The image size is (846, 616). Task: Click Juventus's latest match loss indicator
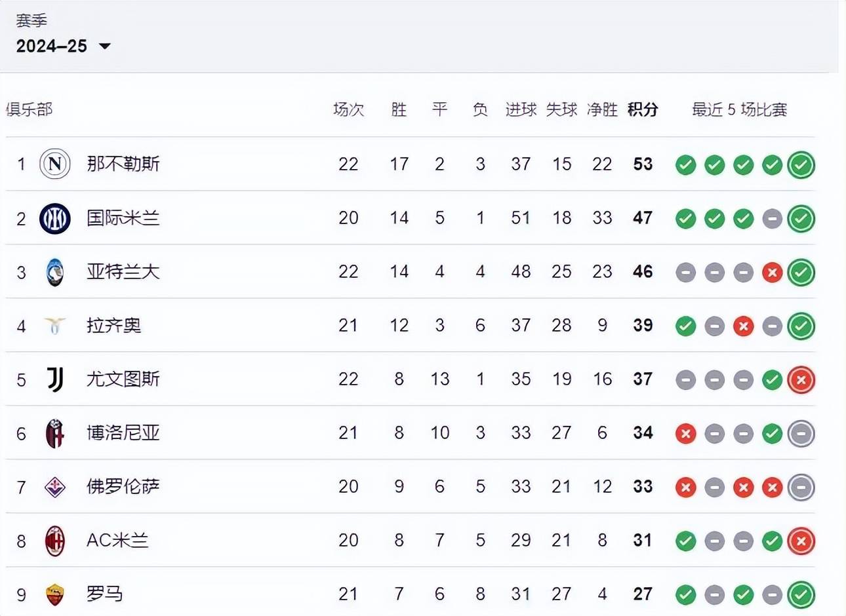801,380
